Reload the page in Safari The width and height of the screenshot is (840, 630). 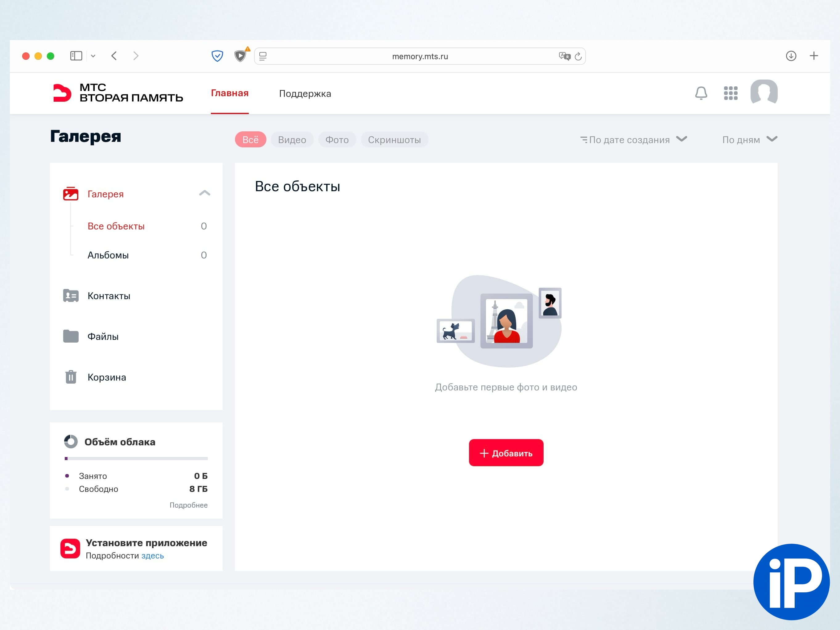point(578,56)
